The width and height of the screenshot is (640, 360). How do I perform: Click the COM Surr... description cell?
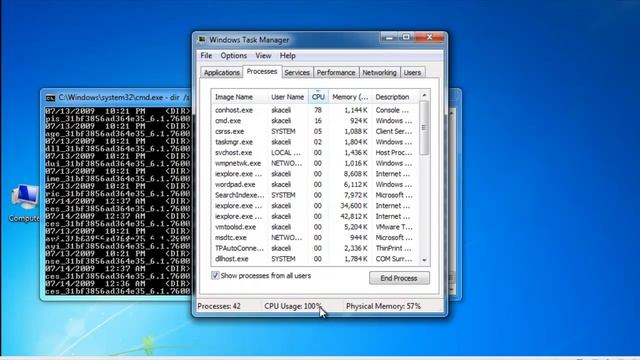394,259
